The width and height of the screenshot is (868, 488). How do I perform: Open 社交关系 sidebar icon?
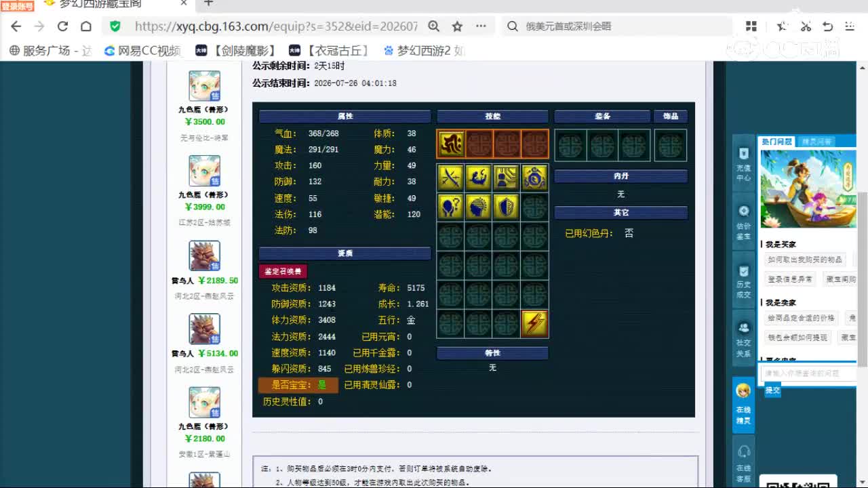[743, 340]
